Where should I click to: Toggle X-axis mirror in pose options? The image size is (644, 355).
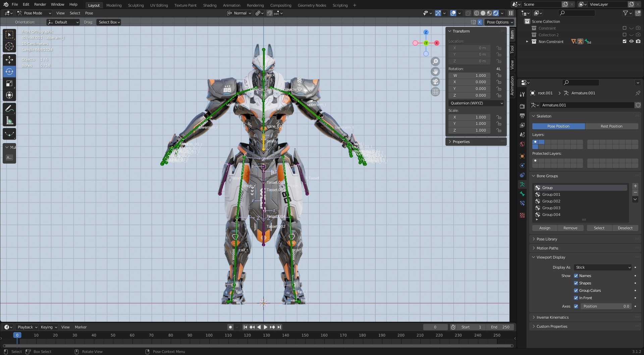(x=480, y=22)
